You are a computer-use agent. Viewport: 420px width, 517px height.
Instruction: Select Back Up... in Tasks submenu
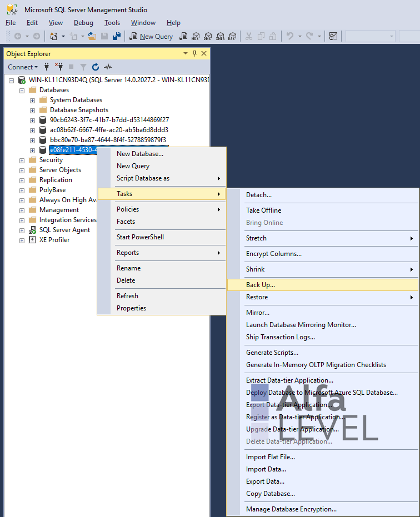coord(323,285)
